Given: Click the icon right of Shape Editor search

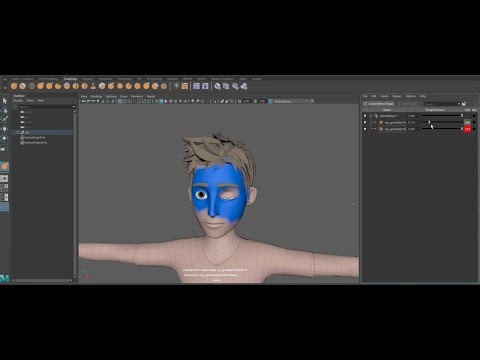Looking at the screenshot, I should pos(464,104).
